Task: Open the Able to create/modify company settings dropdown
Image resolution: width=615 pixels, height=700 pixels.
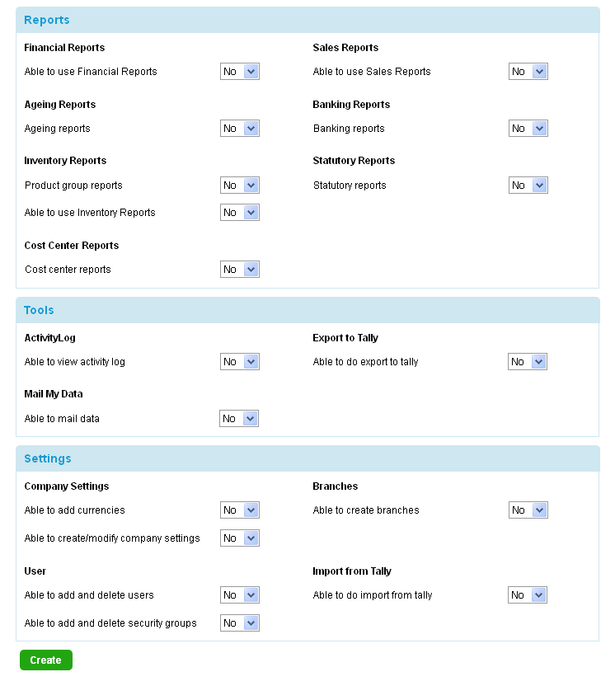Action: 239,538
